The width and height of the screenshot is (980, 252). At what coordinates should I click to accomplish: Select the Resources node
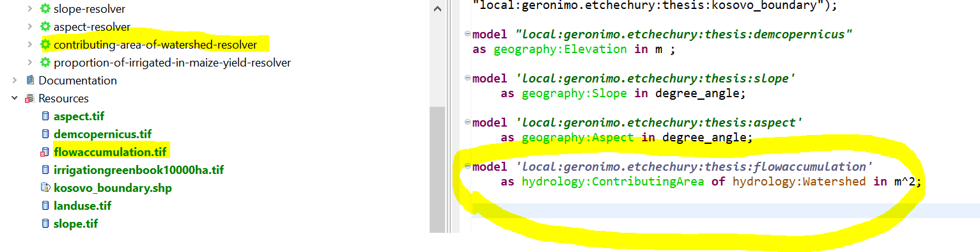click(x=64, y=98)
